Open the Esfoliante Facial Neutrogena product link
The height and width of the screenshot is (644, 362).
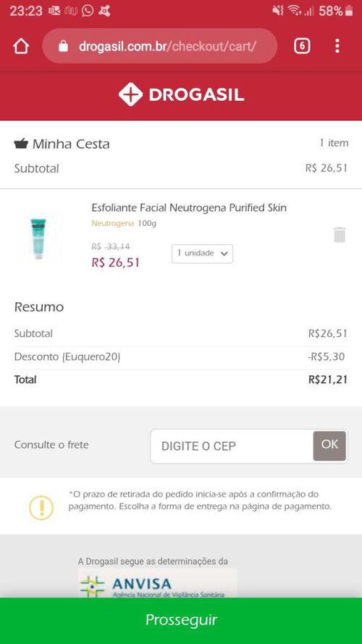[x=189, y=208]
